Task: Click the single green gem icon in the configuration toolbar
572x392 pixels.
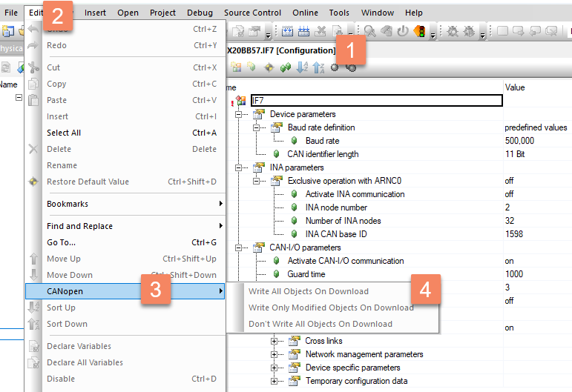Action: click(x=252, y=67)
